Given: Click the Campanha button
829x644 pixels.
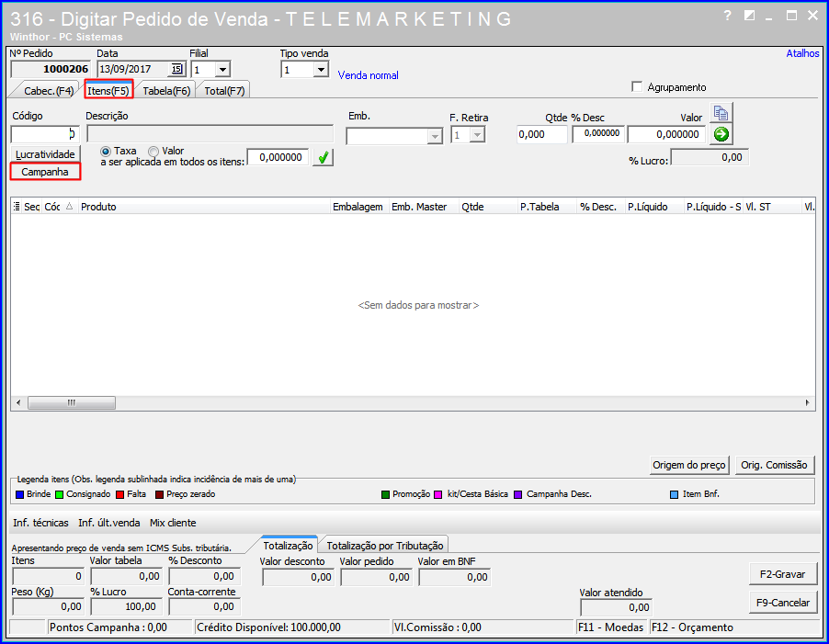Looking at the screenshot, I should coord(45,172).
